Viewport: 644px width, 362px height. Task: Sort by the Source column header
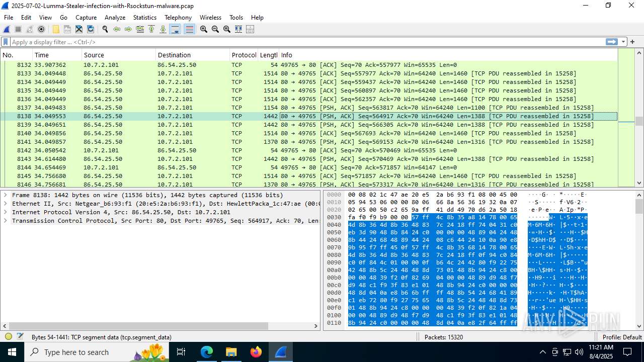(119, 55)
